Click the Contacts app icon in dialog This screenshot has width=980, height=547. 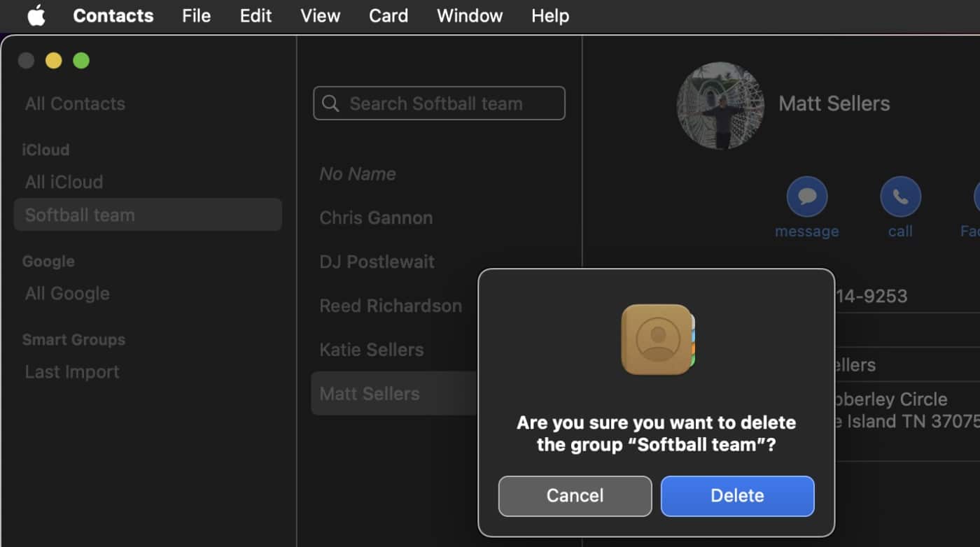pyautogui.click(x=657, y=339)
